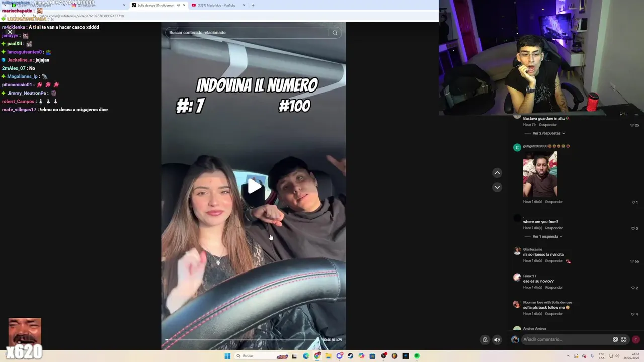Reply to 'where are you from?' comment
This screenshot has height=362, width=644.
coord(554,228)
